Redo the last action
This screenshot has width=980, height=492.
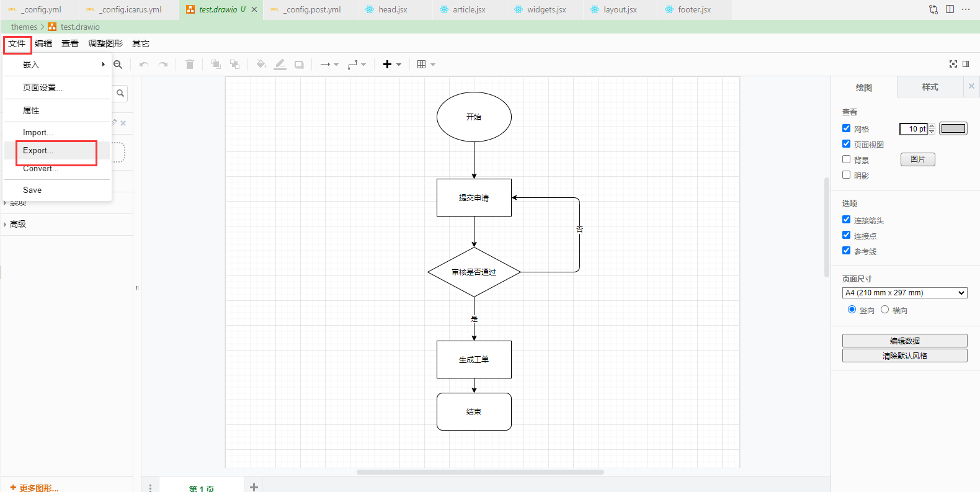163,65
